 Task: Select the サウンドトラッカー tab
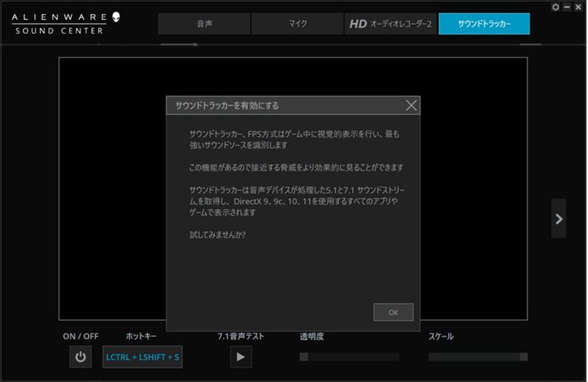[484, 24]
